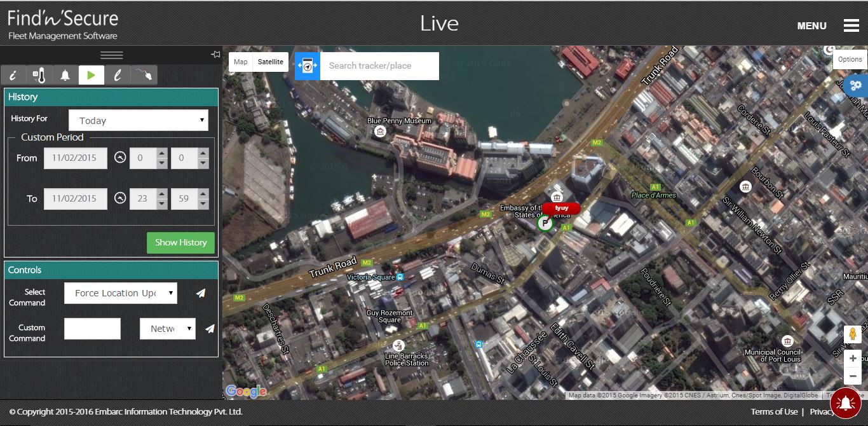The height and width of the screenshot is (426, 868).
Task: Decrease the From minute value
Action: point(203,163)
